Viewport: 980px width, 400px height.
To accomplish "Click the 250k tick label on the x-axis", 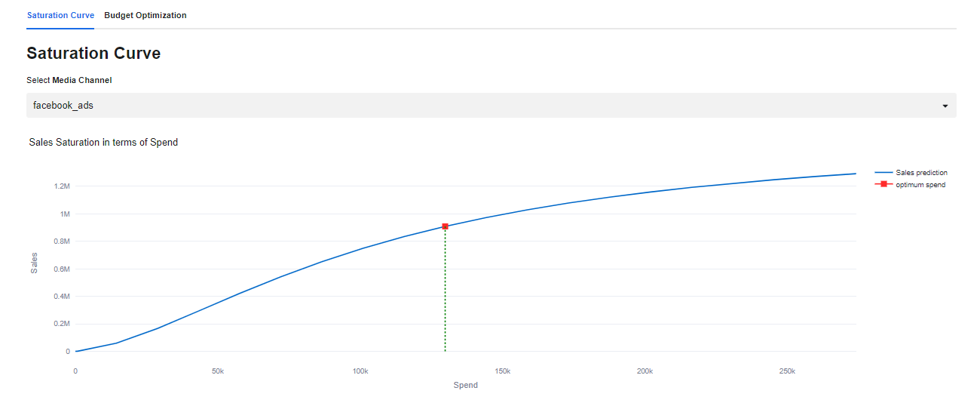I will (786, 371).
